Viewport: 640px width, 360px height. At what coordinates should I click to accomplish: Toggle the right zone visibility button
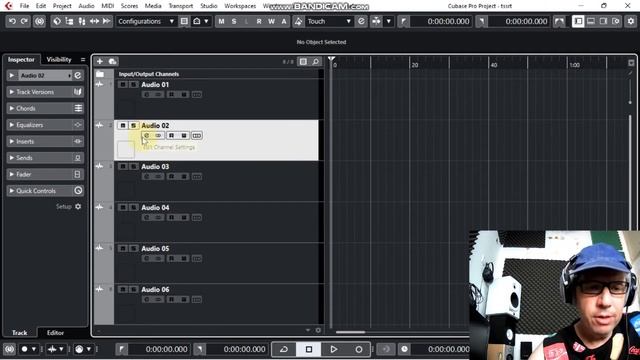tap(603, 21)
